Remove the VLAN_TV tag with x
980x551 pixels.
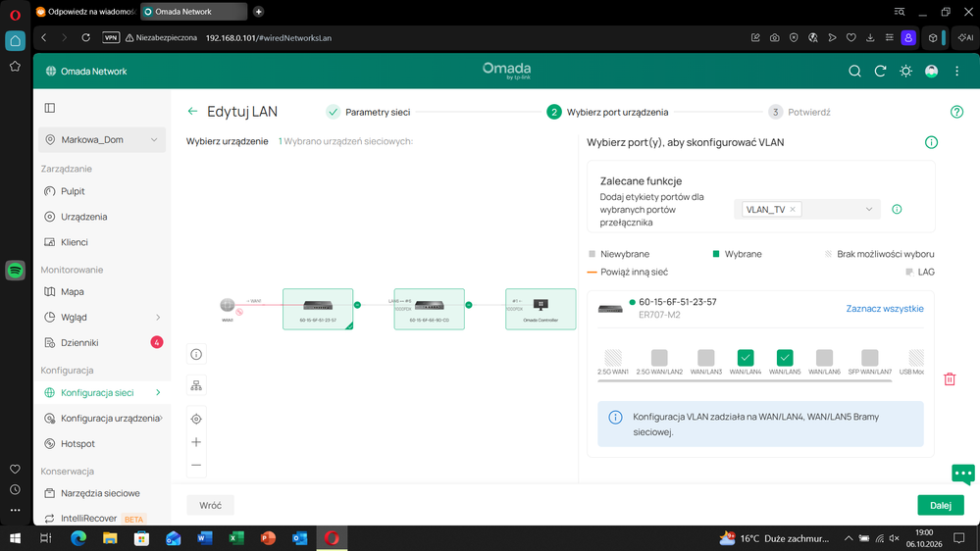coord(793,209)
